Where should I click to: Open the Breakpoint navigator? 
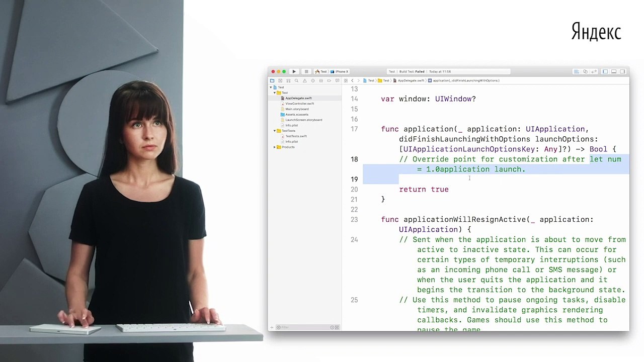click(329, 80)
